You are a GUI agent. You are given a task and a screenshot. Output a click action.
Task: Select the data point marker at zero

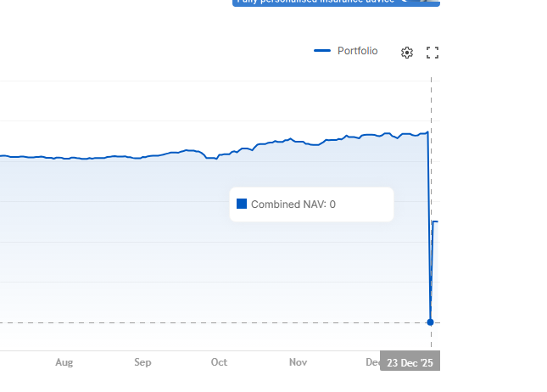pyautogui.click(x=431, y=322)
